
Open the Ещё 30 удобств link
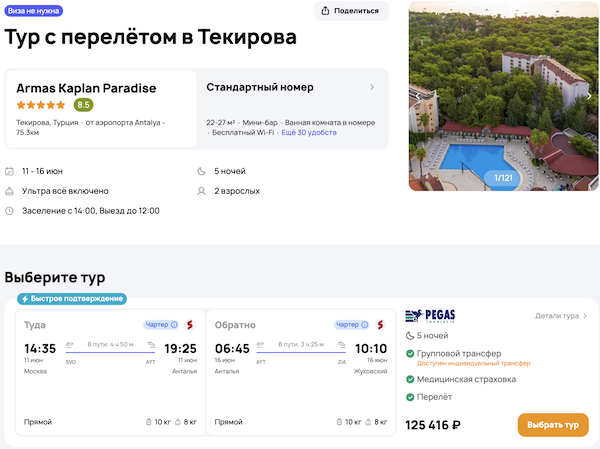point(309,132)
